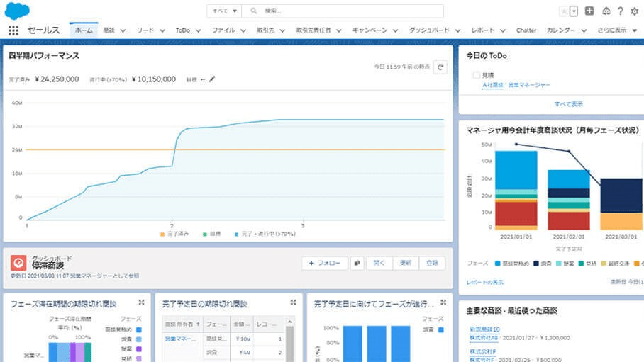
Task: Open the すべて表示 link in ToDo
Action: [569, 104]
